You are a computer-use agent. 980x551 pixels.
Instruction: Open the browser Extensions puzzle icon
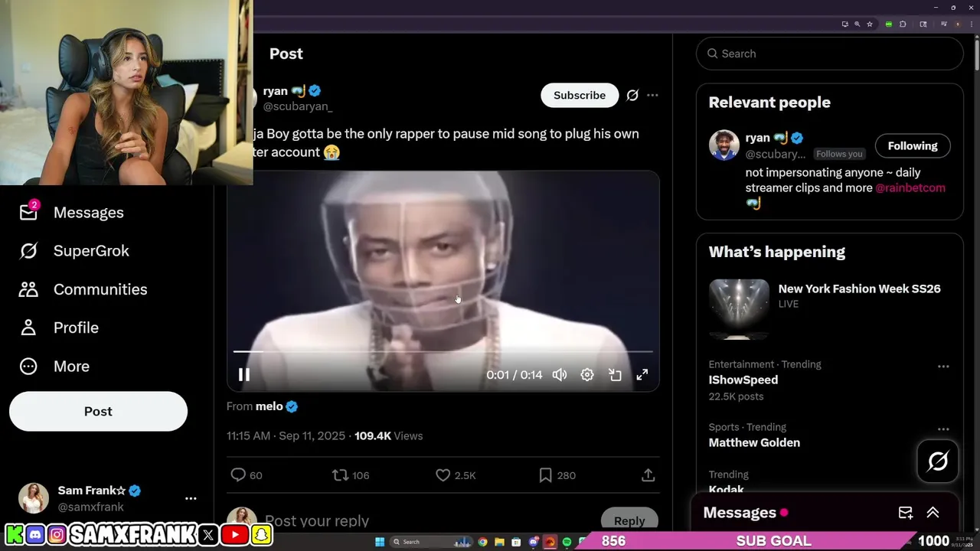coord(903,24)
